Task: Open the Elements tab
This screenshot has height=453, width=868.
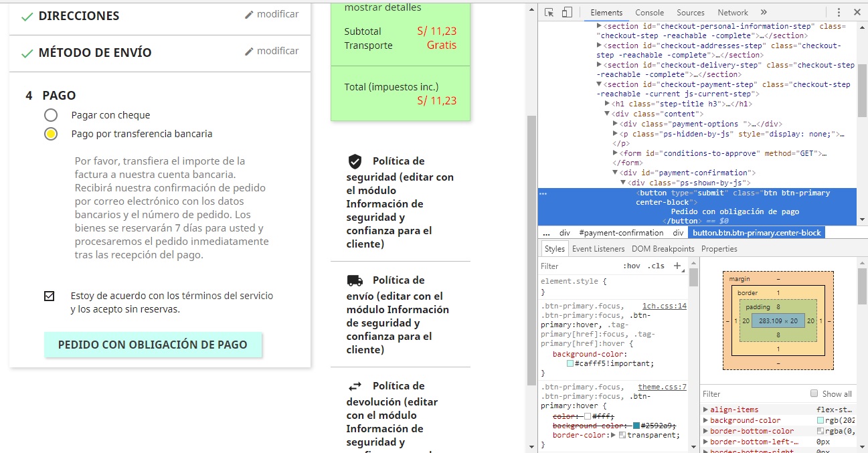Action: pyautogui.click(x=606, y=12)
